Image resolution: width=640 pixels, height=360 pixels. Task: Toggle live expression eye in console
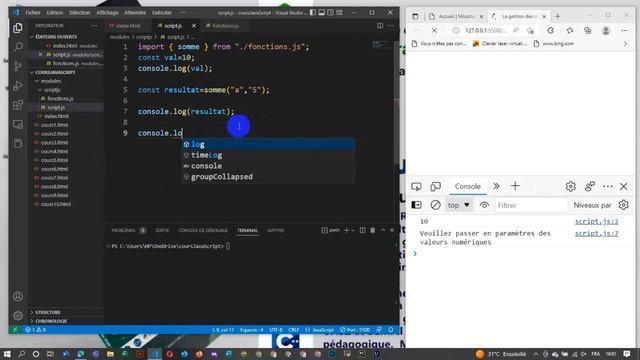tap(484, 205)
